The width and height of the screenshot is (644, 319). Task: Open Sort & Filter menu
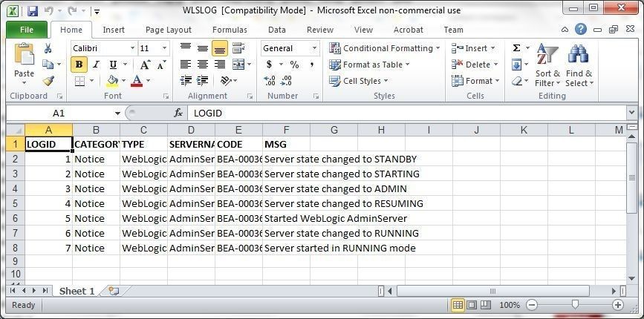547,65
